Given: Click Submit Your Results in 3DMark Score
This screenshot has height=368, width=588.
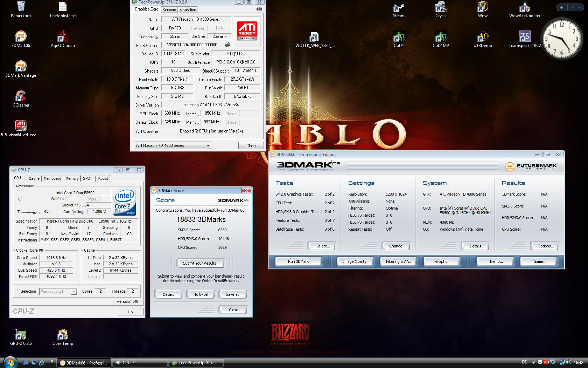Looking at the screenshot, I should pos(201,263).
